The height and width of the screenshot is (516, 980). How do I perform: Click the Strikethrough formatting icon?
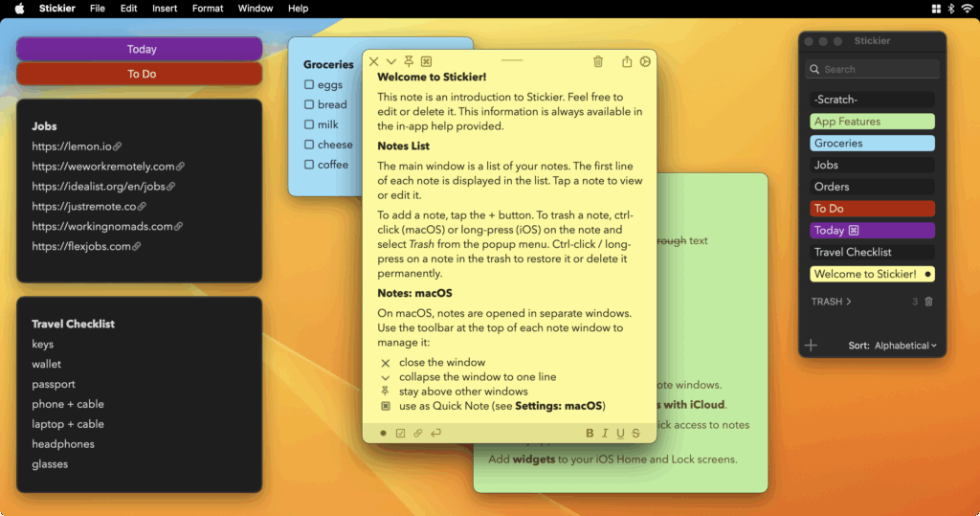(635, 433)
